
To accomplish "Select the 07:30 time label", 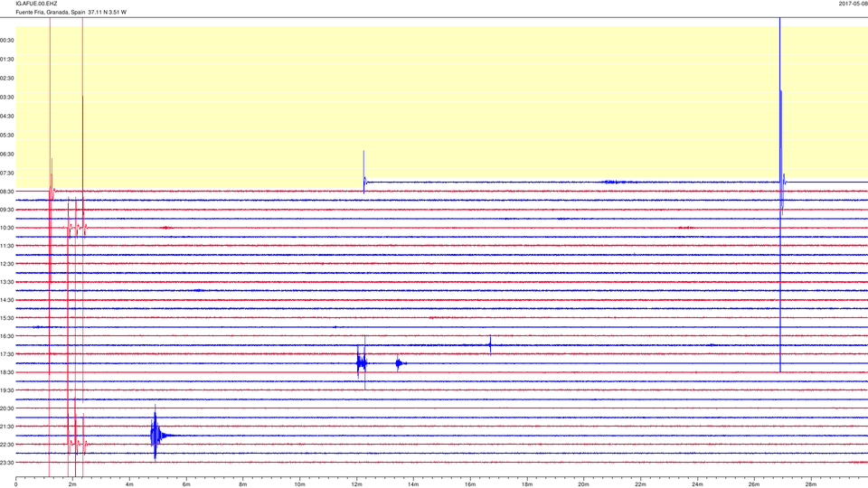I will [x=7, y=174].
